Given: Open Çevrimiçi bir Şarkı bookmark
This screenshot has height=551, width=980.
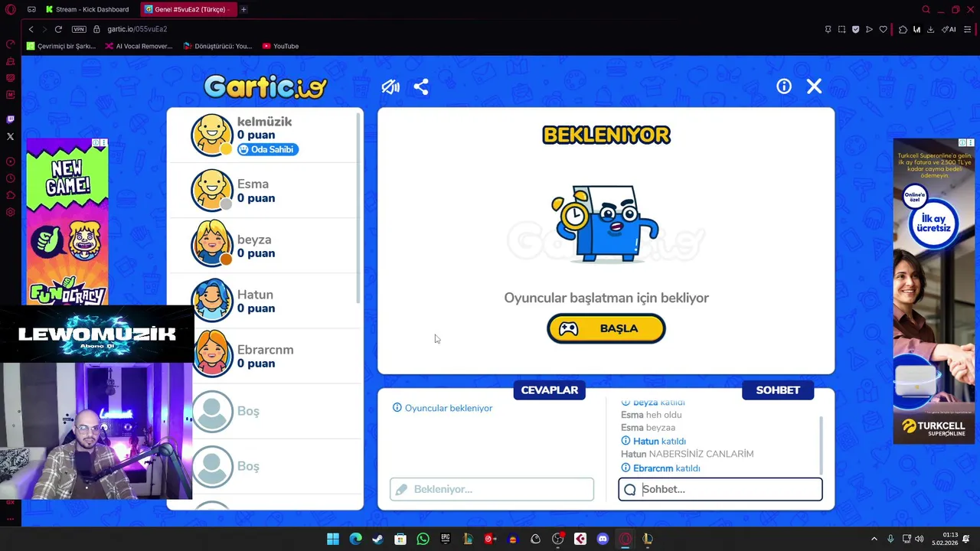Looking at the screenshot, I should tap(61, 46).
